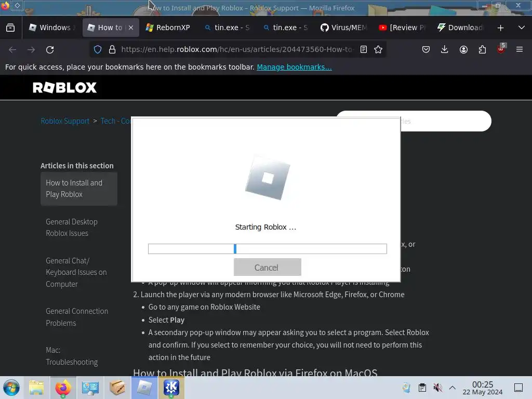Image resolution: width=532 pixels, height=399 pixels.
Task: Show desktop via corner button
Action: (x=518, y=388)
